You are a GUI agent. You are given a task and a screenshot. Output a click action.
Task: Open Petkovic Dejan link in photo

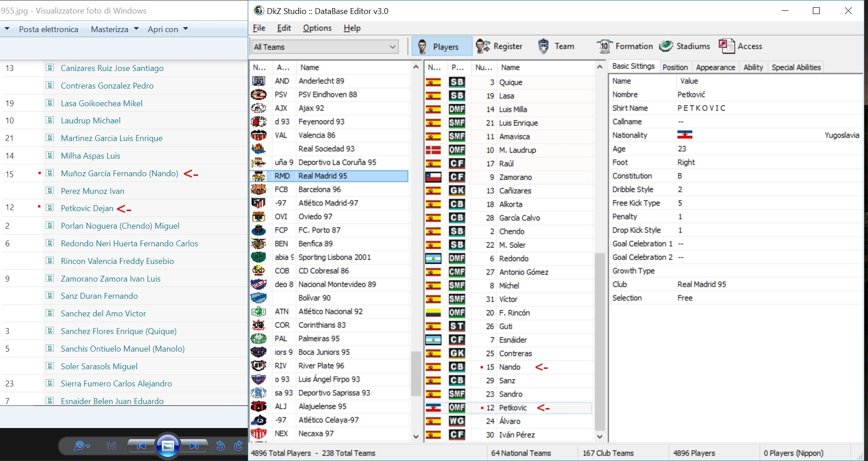(87, 208)
